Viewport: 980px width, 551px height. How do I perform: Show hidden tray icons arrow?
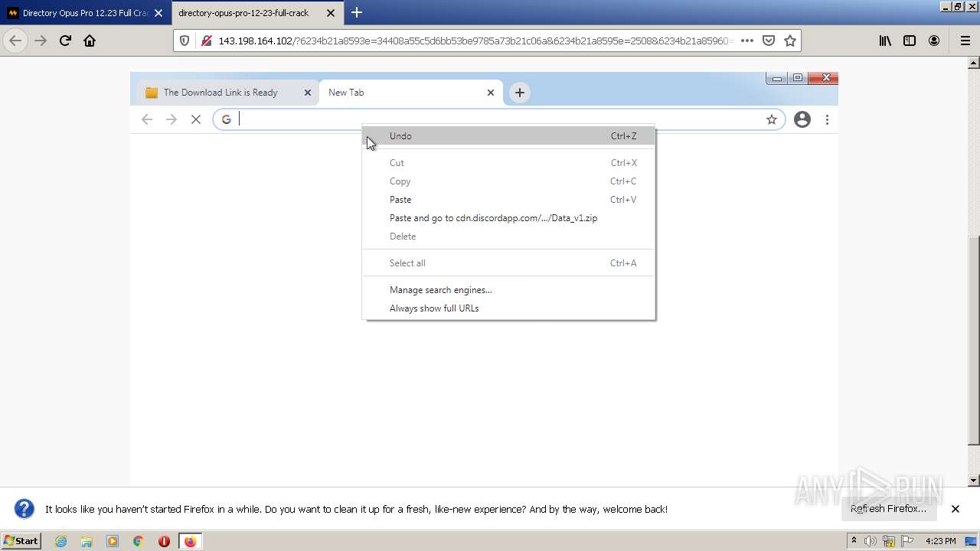[854, 541]
